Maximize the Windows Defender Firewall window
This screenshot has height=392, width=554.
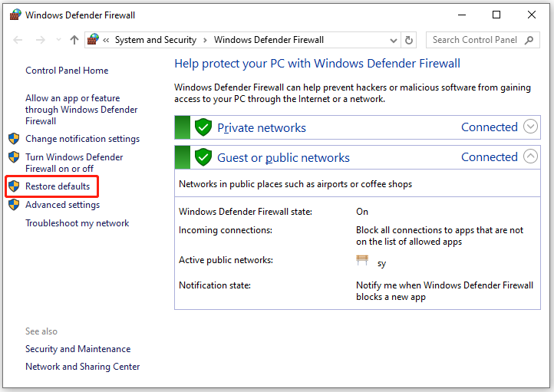pos(496,15)
